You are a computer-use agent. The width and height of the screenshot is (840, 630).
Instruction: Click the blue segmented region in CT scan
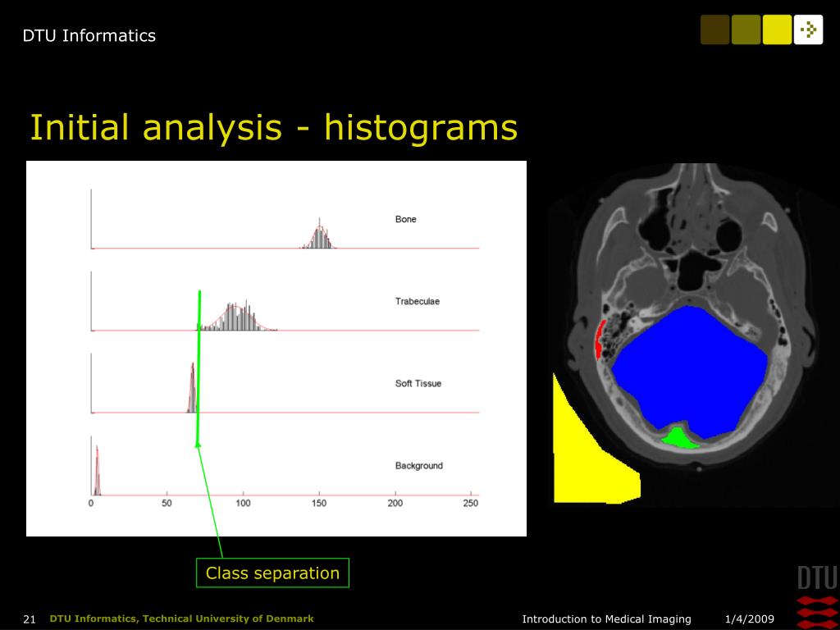point(691,370)
